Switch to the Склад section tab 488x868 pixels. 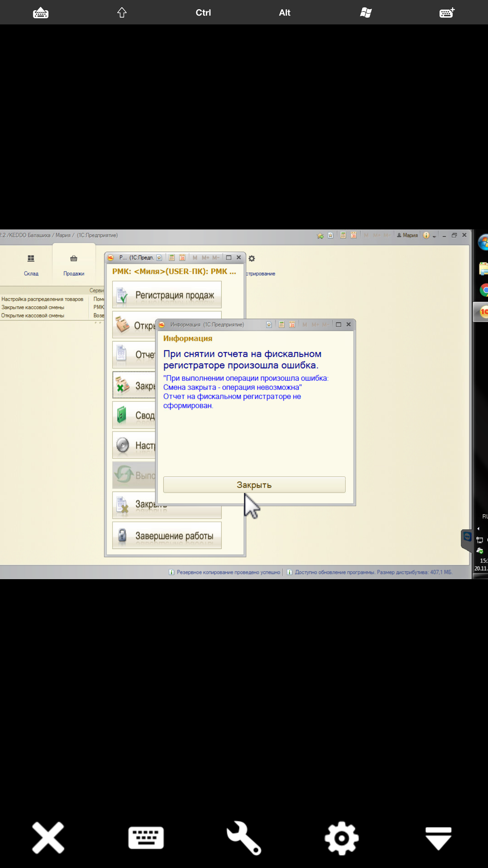tap(31, 265)
